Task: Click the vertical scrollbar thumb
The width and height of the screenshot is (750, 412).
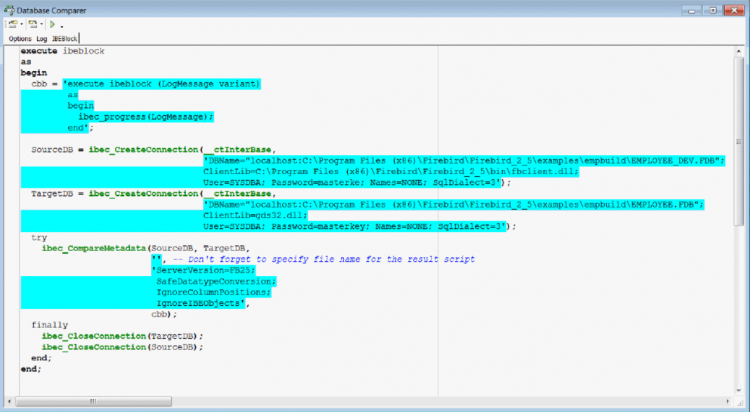Action: (x=739, y=140)
